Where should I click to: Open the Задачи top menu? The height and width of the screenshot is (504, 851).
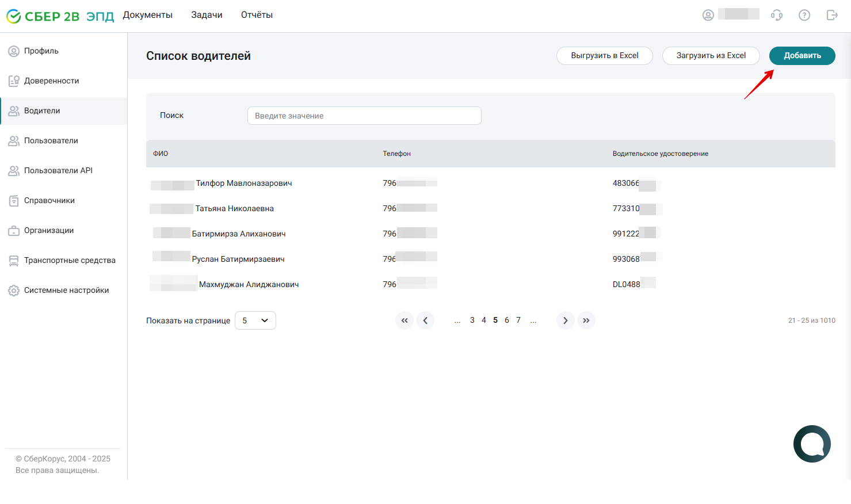tap(207, 15)
